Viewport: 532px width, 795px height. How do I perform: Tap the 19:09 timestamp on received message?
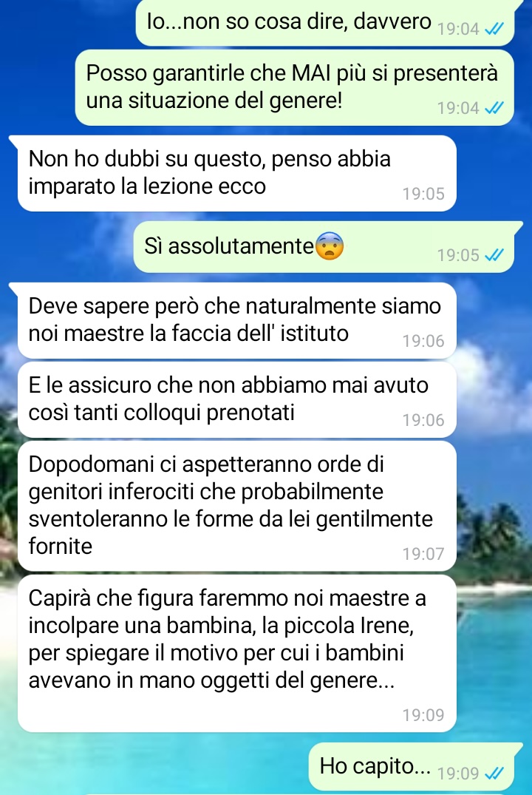pos(423,715)
